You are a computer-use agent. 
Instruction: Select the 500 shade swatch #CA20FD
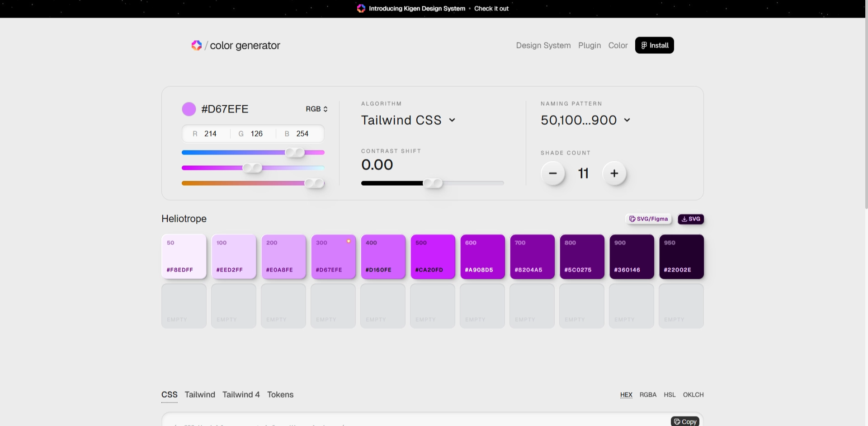click(x=433, y=257)
